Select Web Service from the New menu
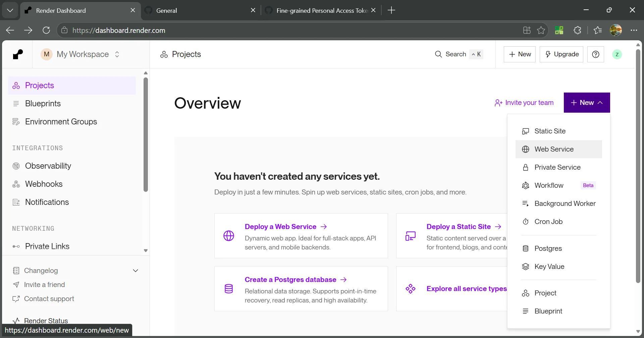 559,149
